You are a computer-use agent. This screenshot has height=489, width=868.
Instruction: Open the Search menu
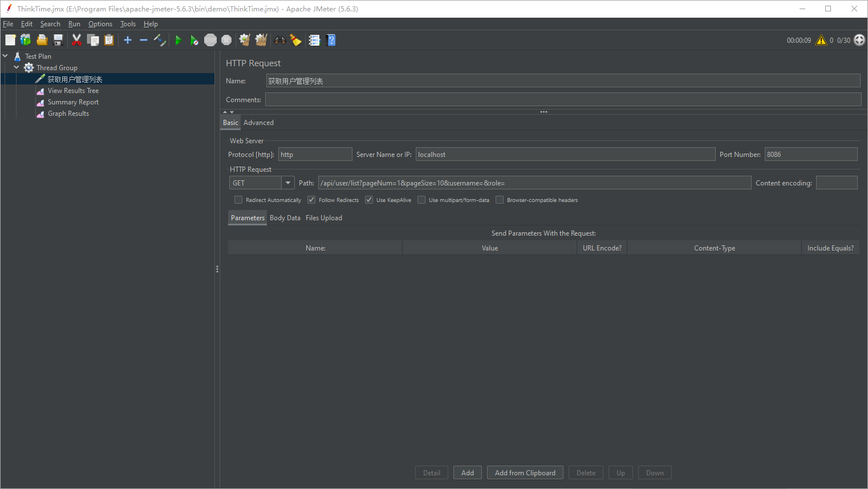50,24
